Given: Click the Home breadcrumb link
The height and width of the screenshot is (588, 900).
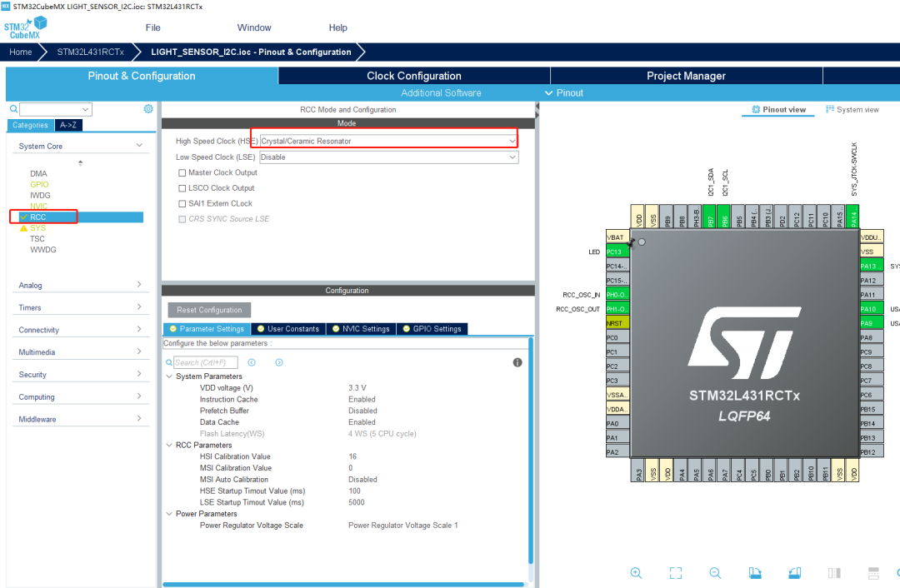Looking at the screenshot, I should tap(21, 52).
